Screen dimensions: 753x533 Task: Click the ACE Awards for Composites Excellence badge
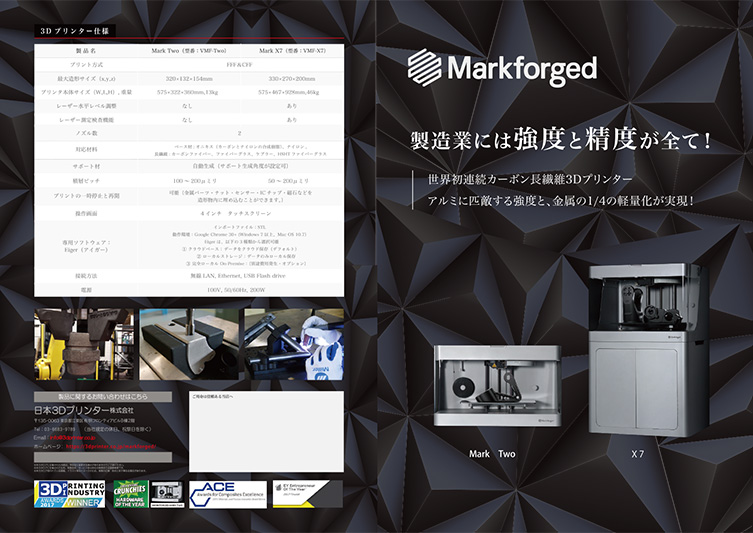tap(228, 495)
